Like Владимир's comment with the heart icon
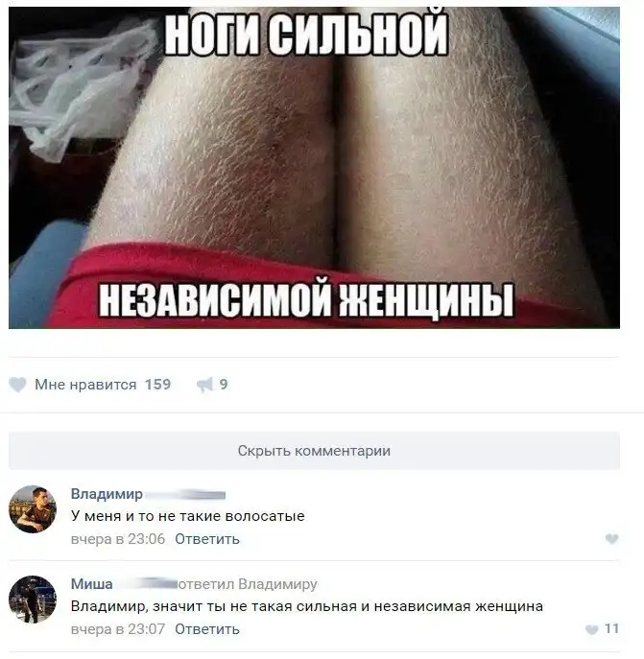Image resolution: width=644 pixels, height=659 pixels. (x=611, y=538)
